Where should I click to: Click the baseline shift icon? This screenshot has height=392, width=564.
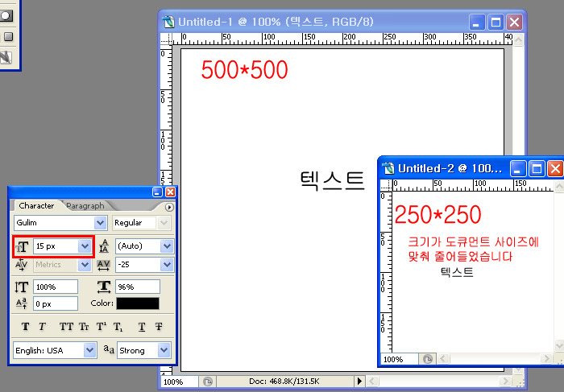(x=22, y=303)
